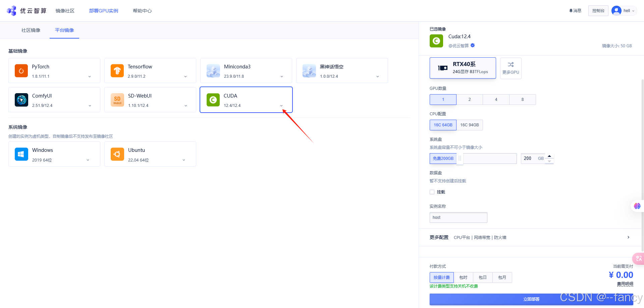Select 包月 payment method
Screen dimensions: 644x308
coord(502,278)
